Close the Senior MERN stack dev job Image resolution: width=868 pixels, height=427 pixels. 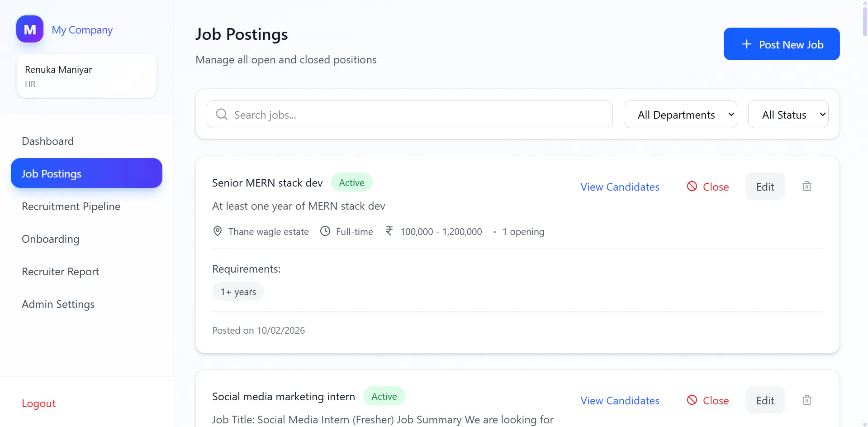(x=708, y=187)
